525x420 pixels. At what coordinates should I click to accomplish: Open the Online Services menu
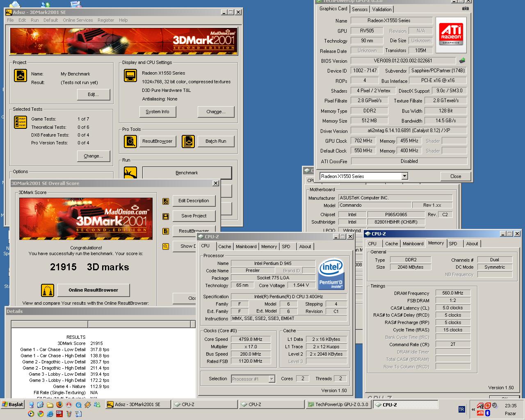(78, 20)
